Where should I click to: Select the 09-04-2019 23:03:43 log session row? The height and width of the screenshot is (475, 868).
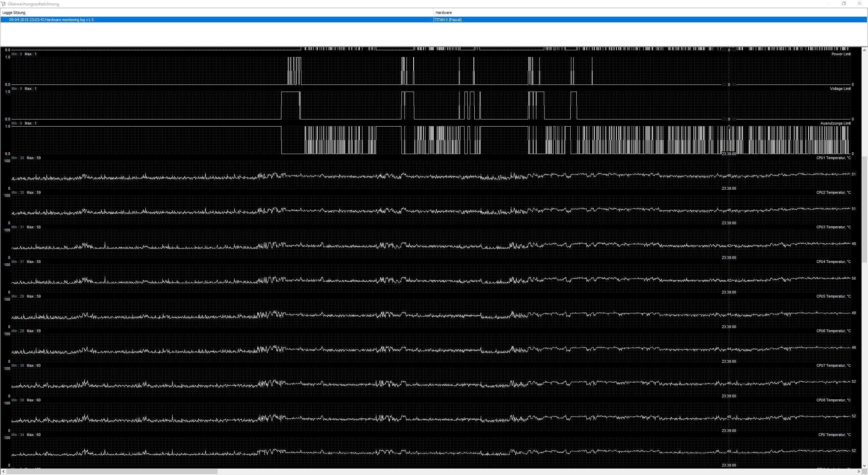(51, 20)
